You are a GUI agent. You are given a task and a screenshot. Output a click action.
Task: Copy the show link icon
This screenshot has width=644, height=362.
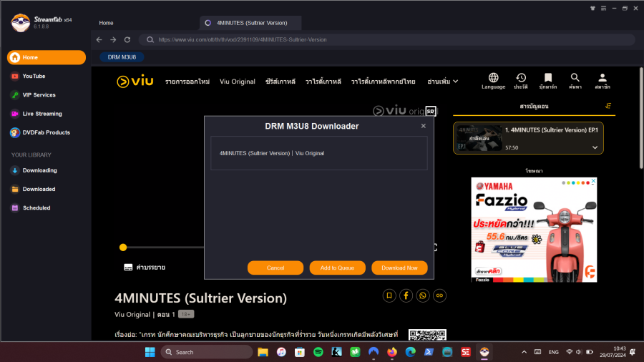(439, 295)
